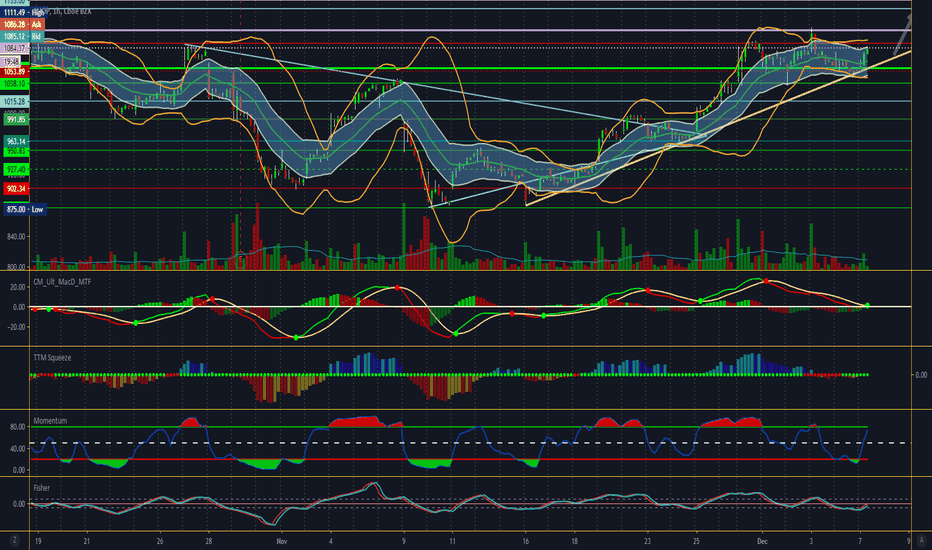Screen dimensions: 932x550
Task: Click the 1038.10 green price label
Action: click(14, 84)
